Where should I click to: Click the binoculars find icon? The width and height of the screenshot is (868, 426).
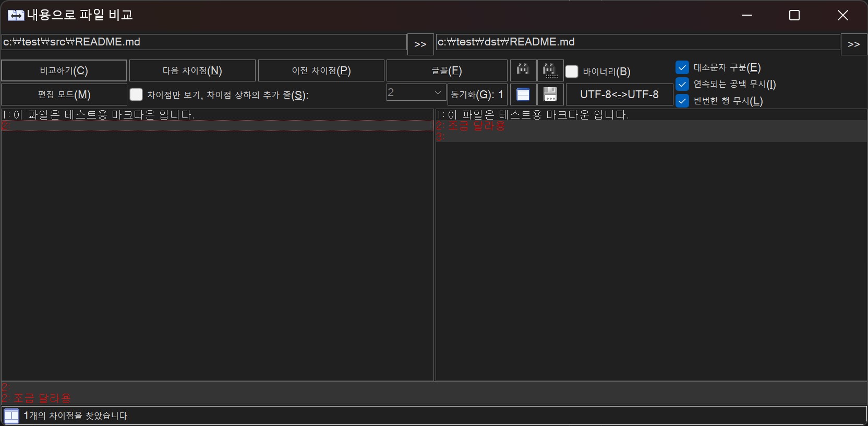click(523, 70)
